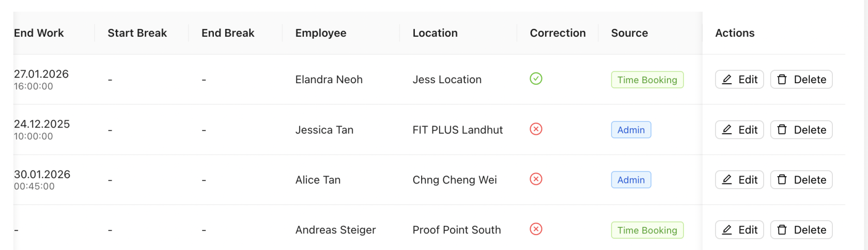Image resolution: width=868 pixels, height=250 pixels.
Task: Click the Admin source tag for Alice Tan
Action: pos(631,180)
